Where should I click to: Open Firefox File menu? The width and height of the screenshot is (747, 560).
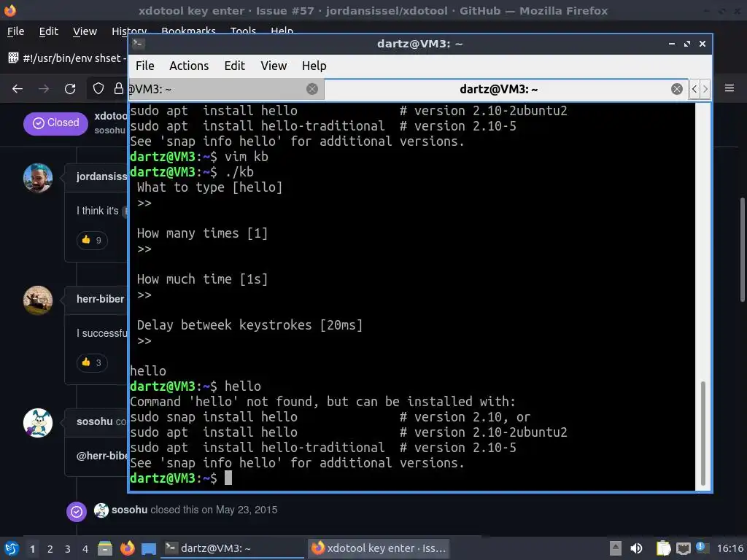coord(16,31)
